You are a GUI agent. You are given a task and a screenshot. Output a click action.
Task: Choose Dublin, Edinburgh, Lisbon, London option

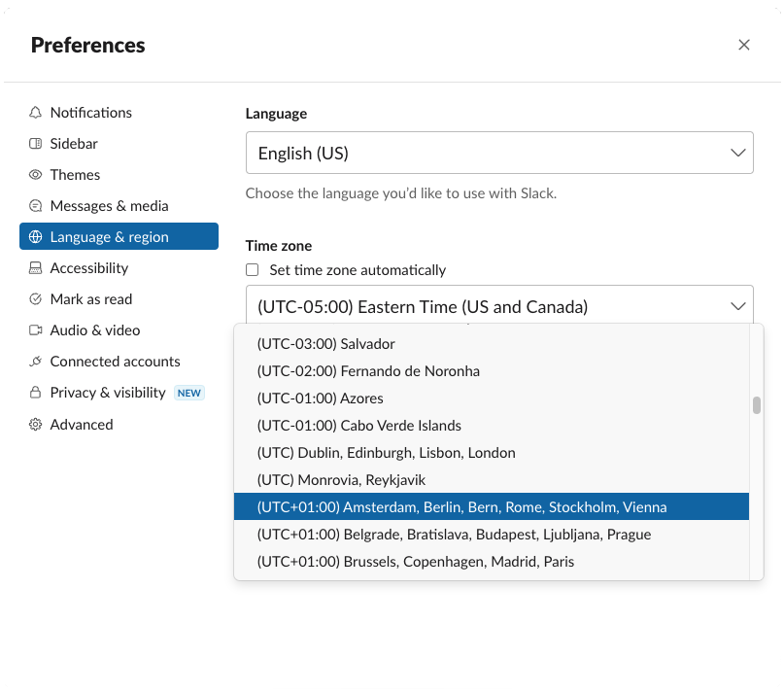[386, 453]
